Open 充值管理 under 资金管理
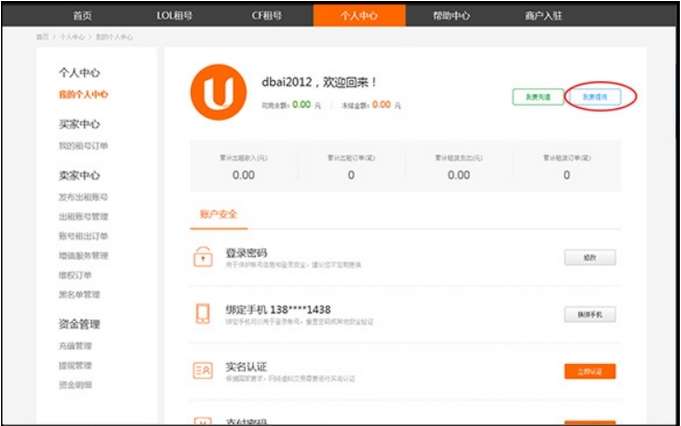681x426 pixels. pyautogui.click(x=75, y=346)
